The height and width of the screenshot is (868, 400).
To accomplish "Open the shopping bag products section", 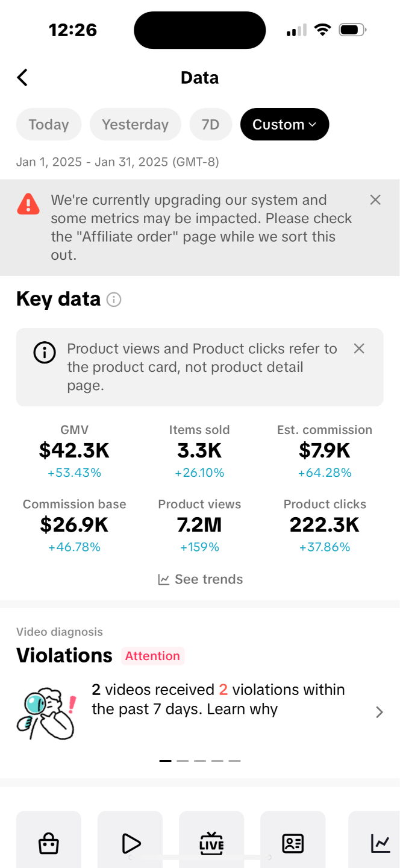I will pyautogui.click(x=48, y=844).
